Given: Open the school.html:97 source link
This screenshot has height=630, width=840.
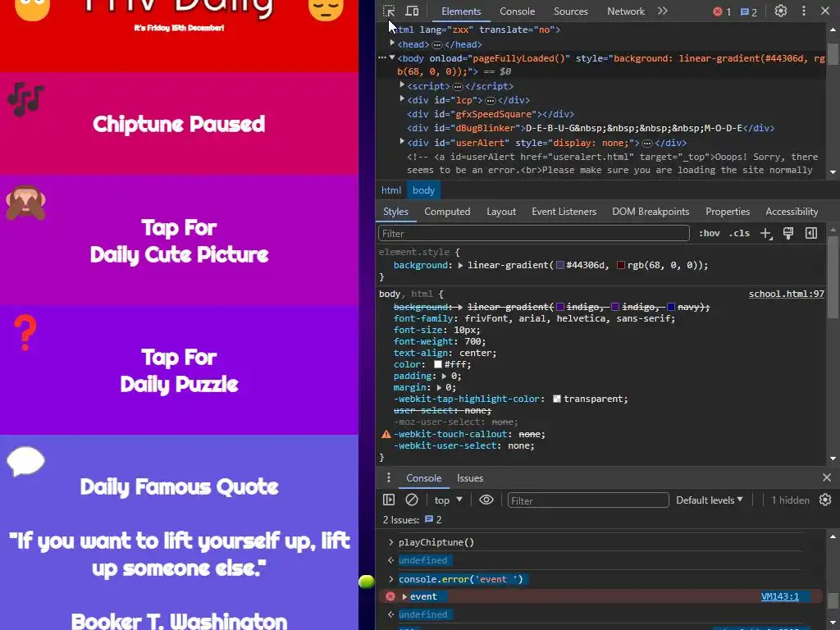Looking at the screenshot, I should pos(786,294).
